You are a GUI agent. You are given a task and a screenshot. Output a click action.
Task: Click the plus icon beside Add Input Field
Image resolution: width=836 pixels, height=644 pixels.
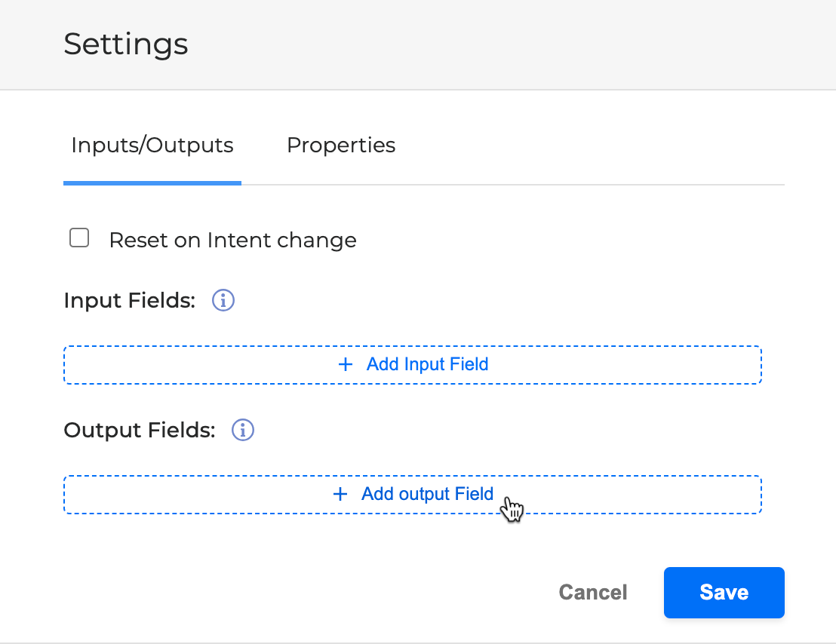346,365
